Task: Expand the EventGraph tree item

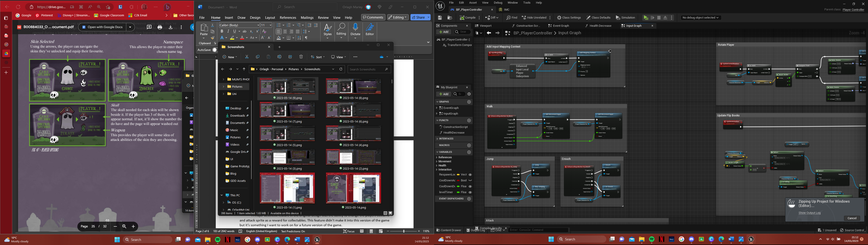Action: (x=437, y=108)
